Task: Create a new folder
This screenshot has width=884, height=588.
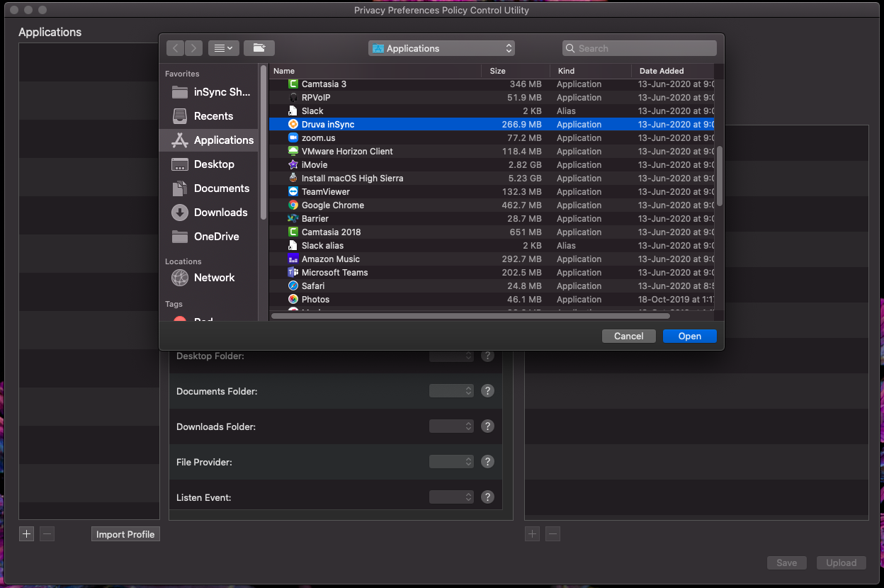Action: (x=259, y=48)
